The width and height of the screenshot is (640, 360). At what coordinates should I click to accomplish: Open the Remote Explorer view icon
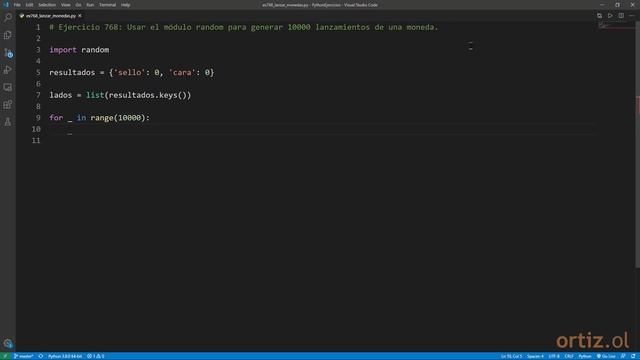click(8, 87)
